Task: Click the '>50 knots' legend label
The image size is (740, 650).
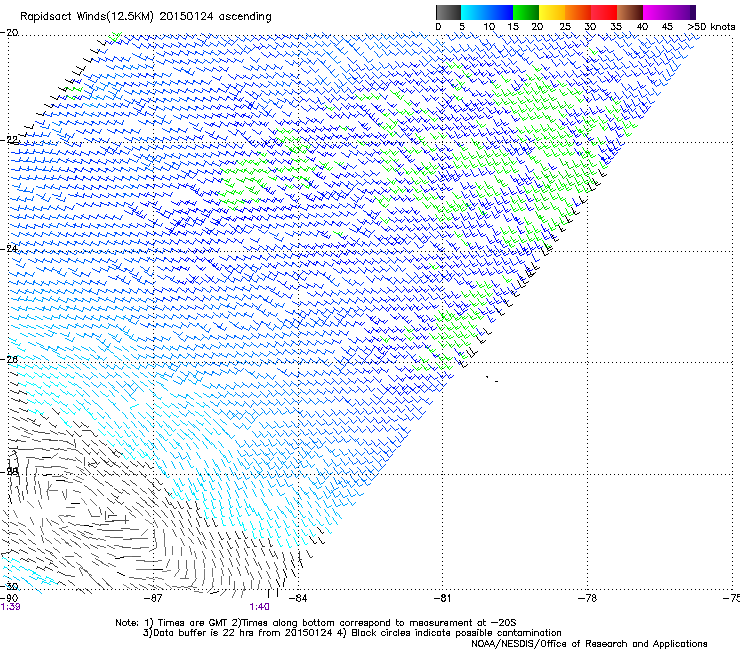Action: pos(711,27)
